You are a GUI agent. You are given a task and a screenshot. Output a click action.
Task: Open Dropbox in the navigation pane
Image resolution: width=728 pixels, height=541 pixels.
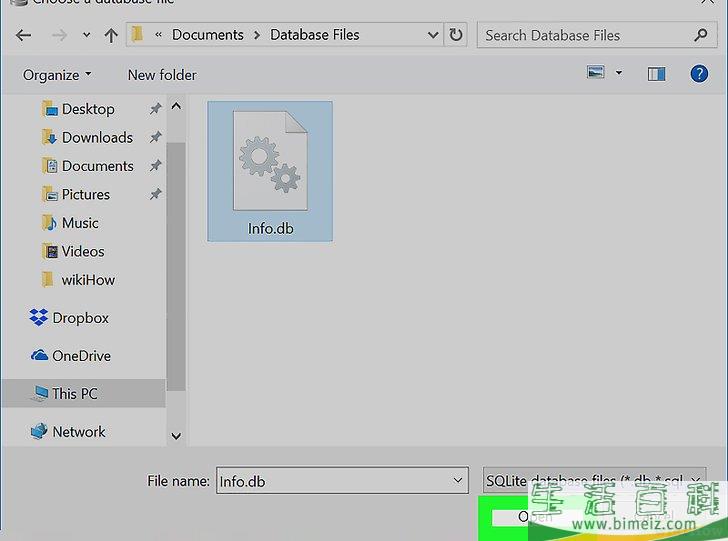80,318
